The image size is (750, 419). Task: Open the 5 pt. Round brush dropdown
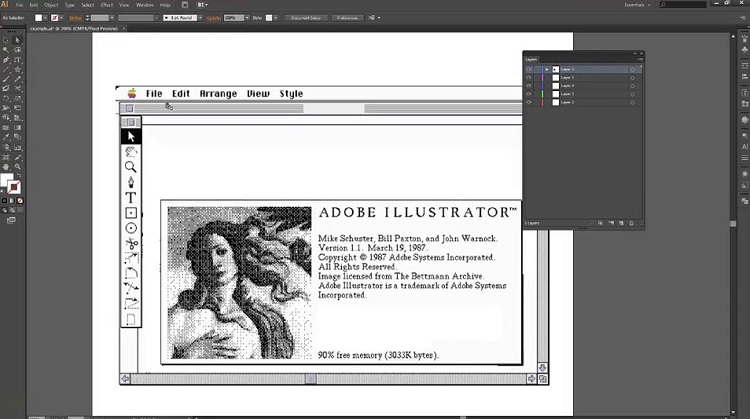click(200, 18)
